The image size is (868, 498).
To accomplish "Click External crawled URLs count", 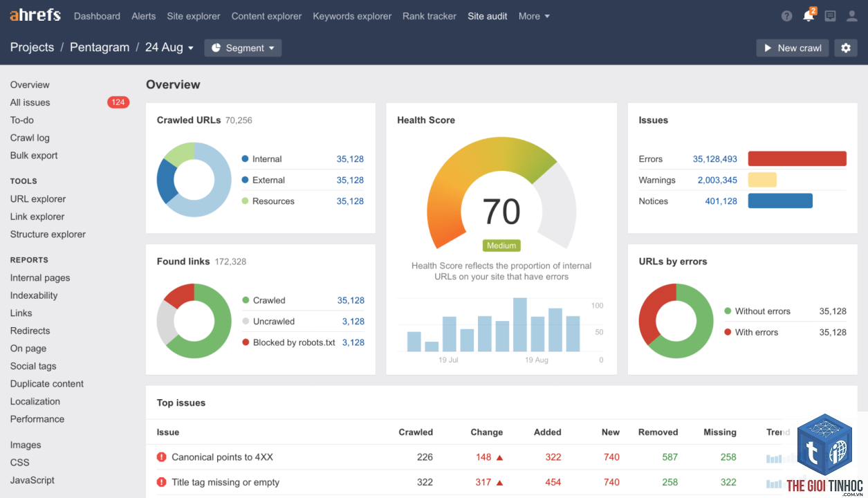I will click(350, 180).
